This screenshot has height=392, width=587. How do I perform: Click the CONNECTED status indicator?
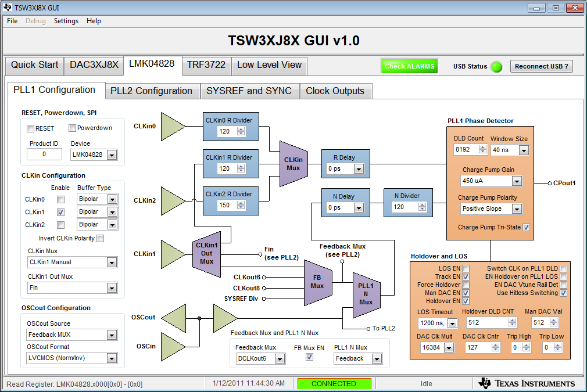tap(334, 384)
